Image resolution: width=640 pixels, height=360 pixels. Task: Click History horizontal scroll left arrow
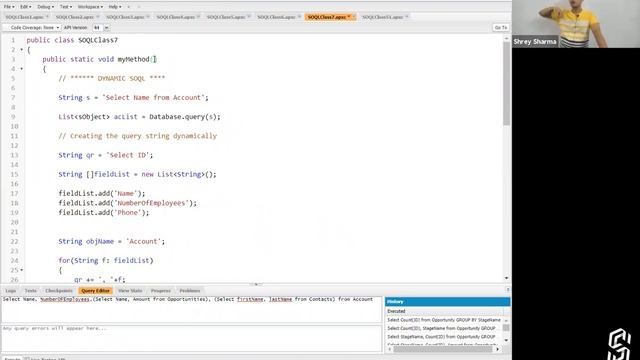click(x=389, y=349)
